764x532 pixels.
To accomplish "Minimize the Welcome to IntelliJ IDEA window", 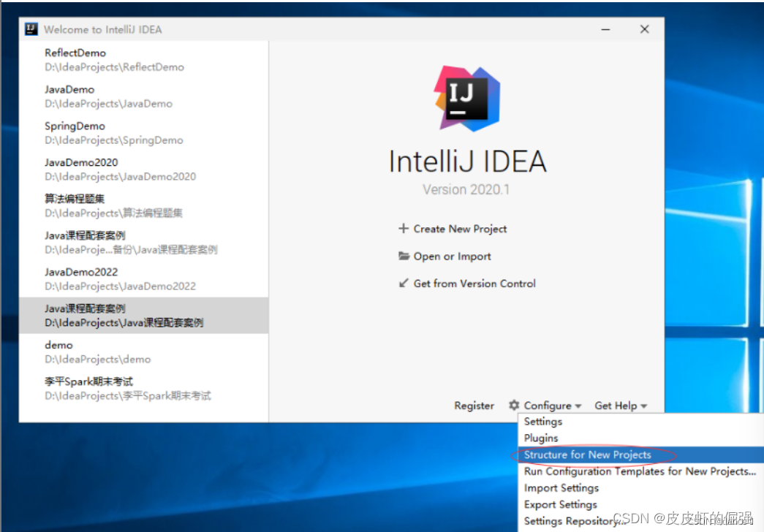I will click(605, 29).
